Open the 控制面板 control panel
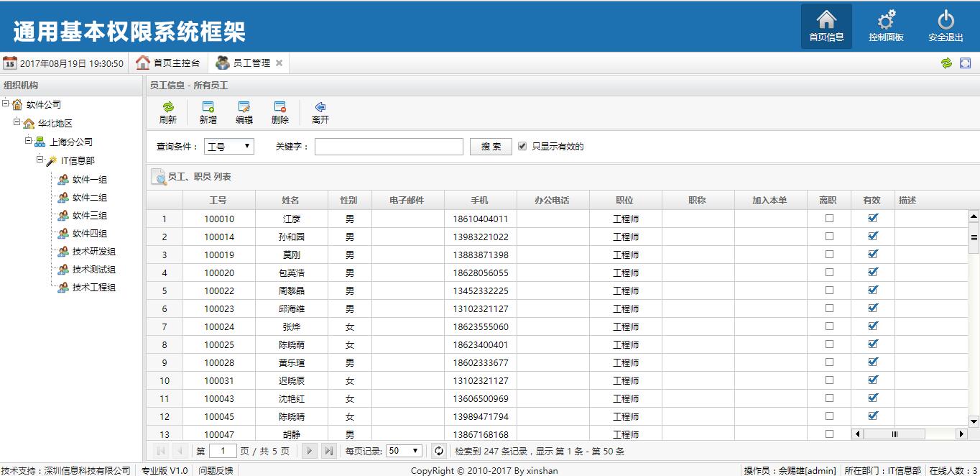Screen dimensions: 980x476 pyautogui.click(x=886, y=20)
